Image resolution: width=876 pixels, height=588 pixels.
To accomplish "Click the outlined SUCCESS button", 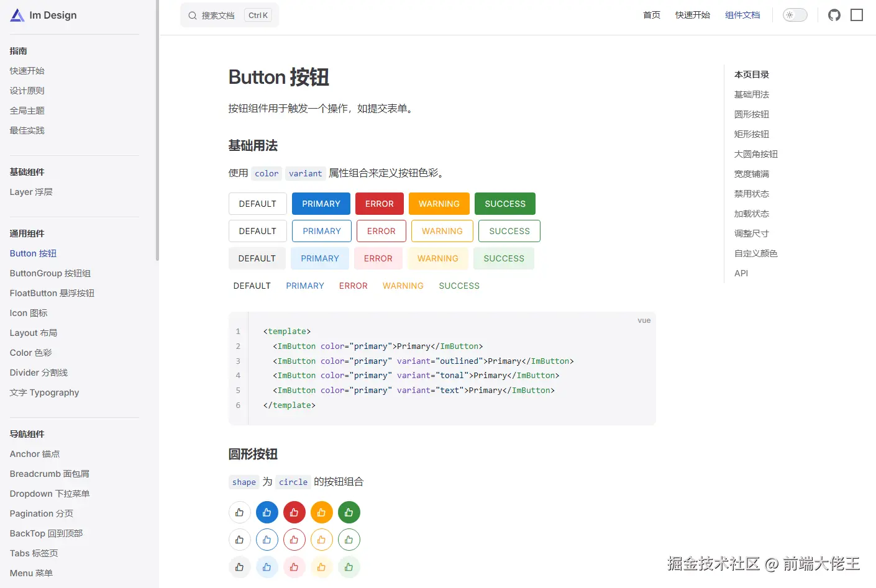I will point(509,231).
